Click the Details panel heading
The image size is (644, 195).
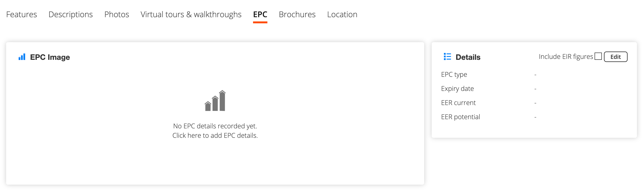(x=468, y=57)
